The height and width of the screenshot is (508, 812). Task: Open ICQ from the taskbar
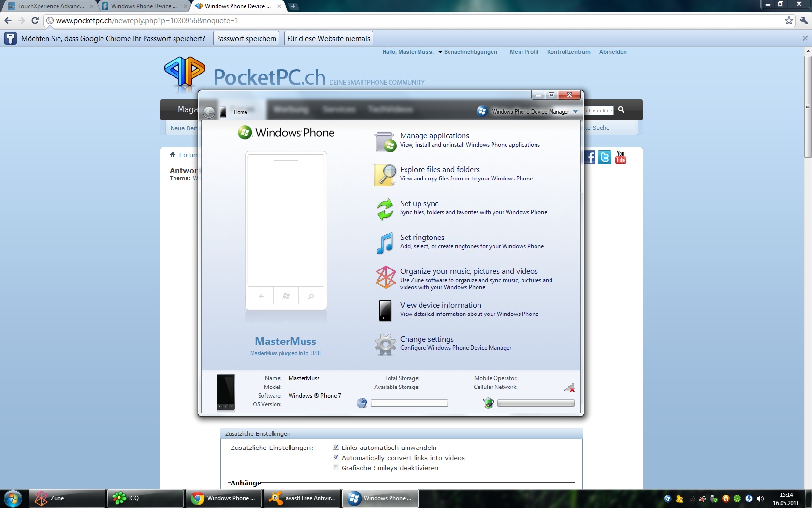pyautogui.click(x=145, y=498)
